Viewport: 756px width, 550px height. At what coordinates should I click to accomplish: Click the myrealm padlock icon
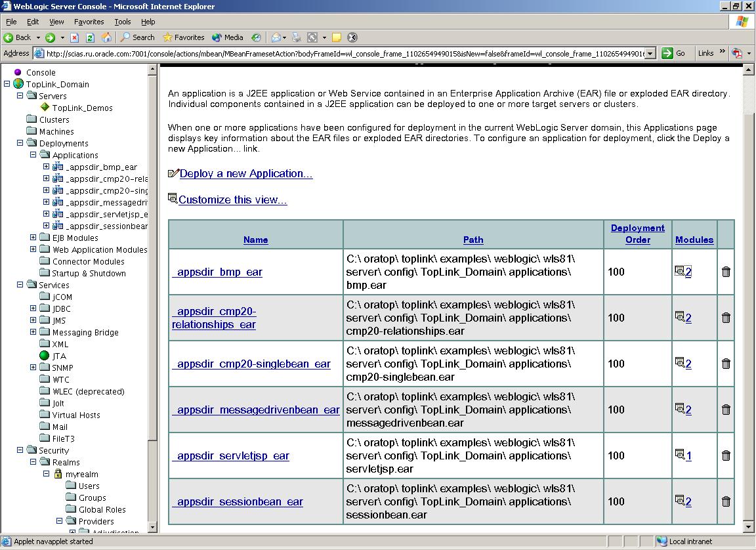[58, 474]
